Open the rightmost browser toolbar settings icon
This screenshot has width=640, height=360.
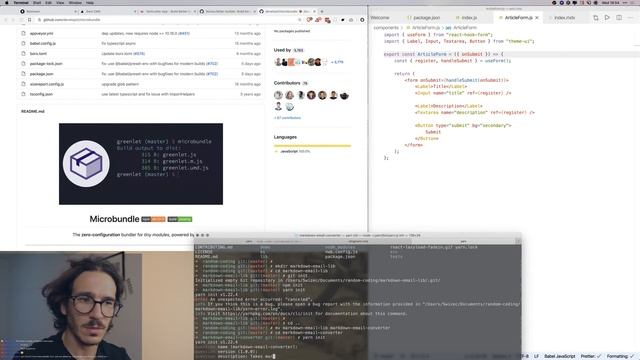(362, 20)
